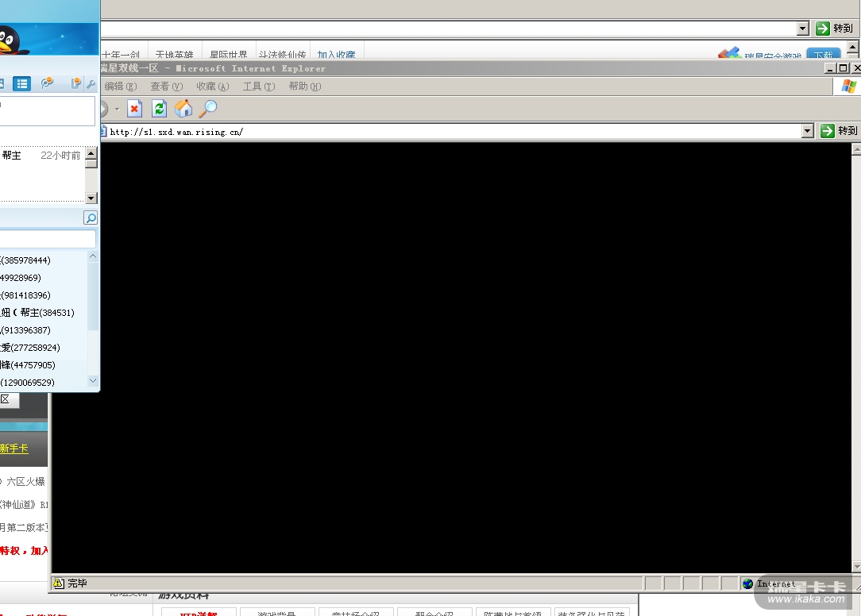Click the red 特权，加入 link

[x=24, y=551]
